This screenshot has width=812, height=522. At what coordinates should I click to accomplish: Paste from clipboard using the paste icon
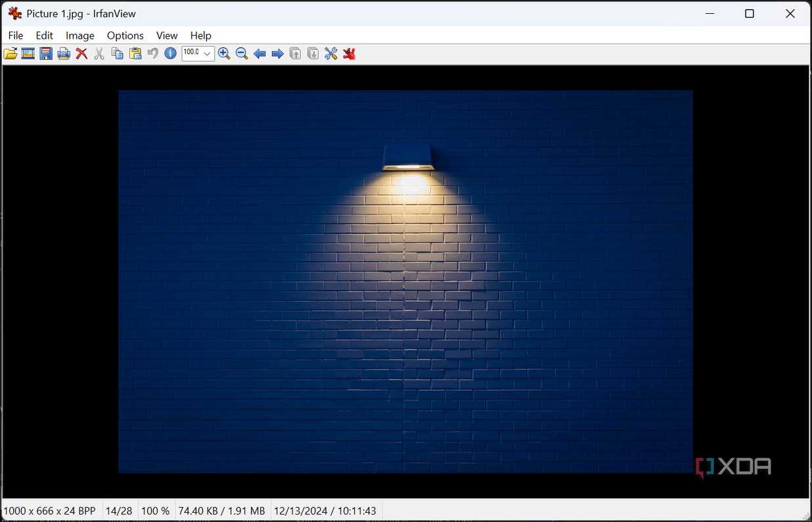(135, 54)
